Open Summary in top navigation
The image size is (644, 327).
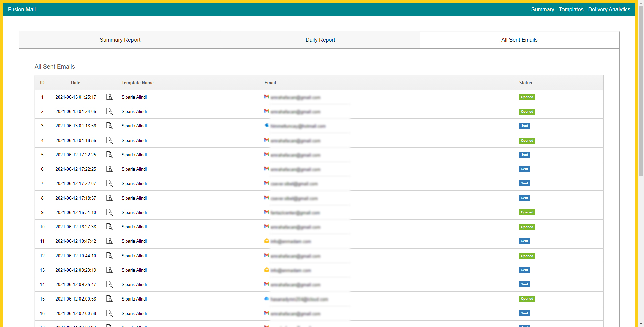click(542, 9)
